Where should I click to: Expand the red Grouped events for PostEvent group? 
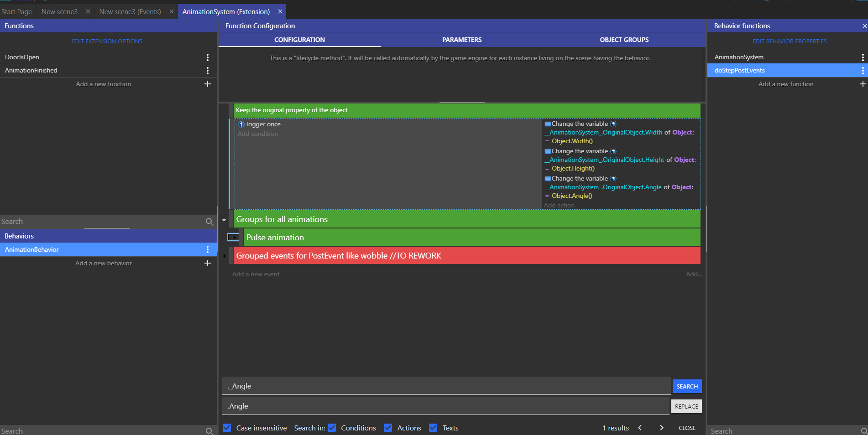[225, 256]
